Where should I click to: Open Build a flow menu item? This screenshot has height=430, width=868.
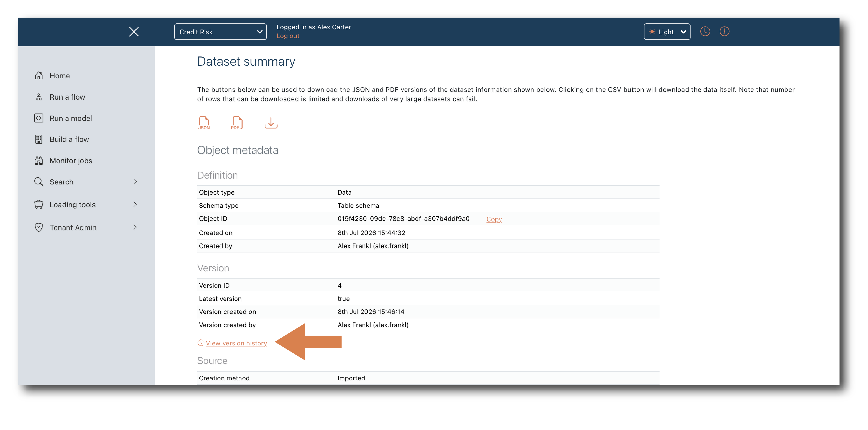69,139
